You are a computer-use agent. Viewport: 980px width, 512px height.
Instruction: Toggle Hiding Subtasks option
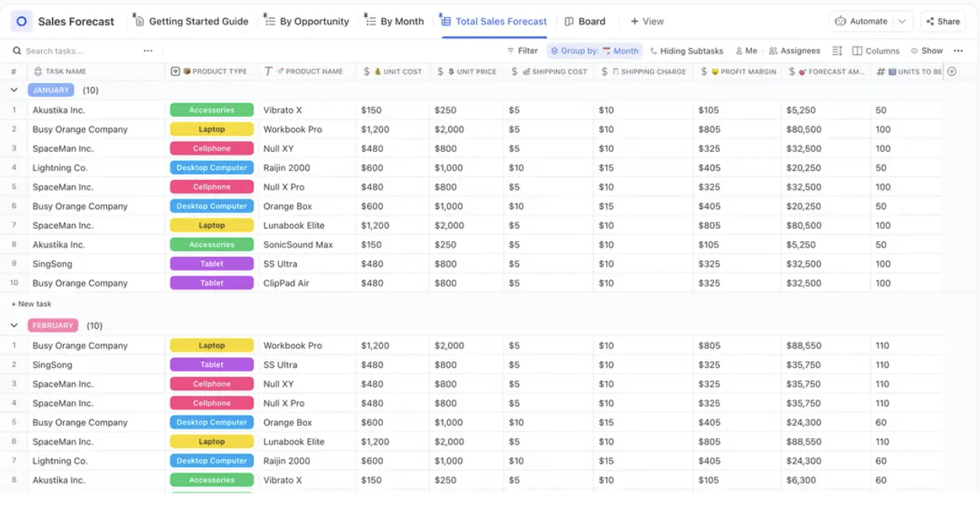click(x=686, y=51)
